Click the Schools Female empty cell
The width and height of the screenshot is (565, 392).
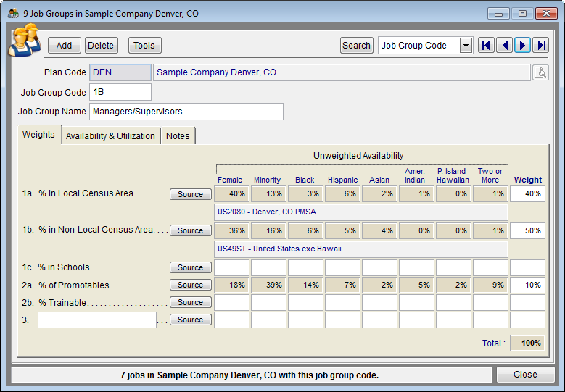(231, 268)
